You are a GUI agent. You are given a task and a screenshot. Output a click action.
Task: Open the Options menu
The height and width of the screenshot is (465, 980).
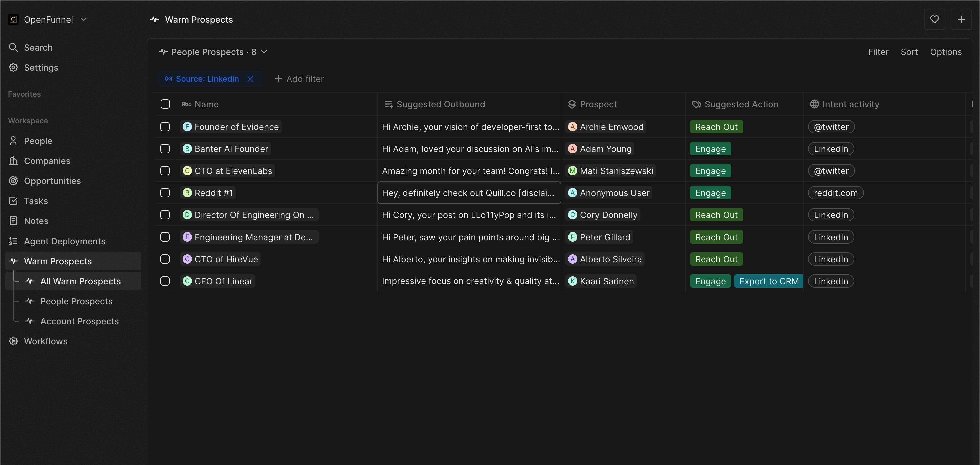(x=946, y=52)
